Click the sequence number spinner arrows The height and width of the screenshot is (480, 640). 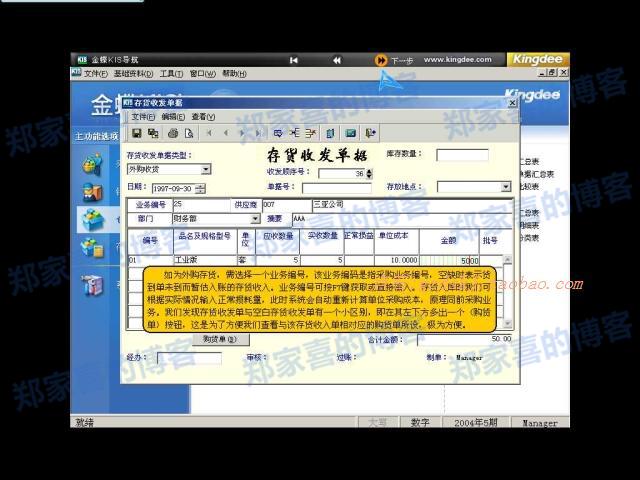tap(369, 174)
